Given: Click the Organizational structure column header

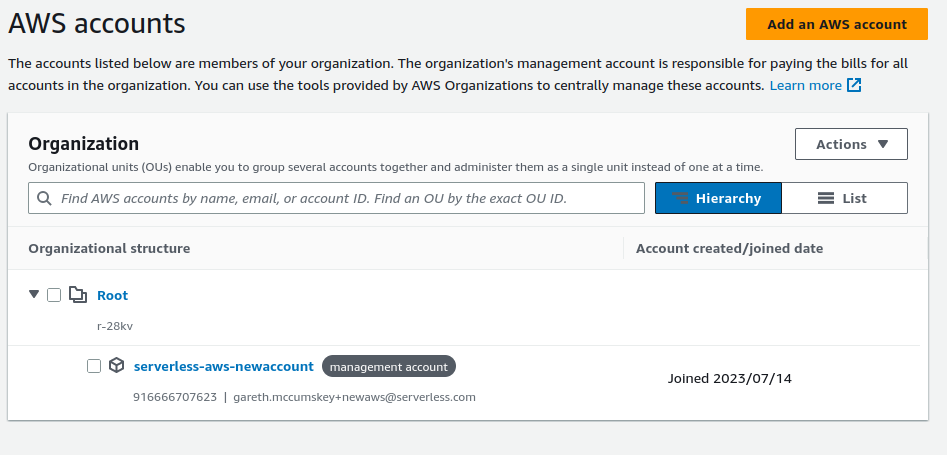Looking at the screenshot, I should point(109,248).
